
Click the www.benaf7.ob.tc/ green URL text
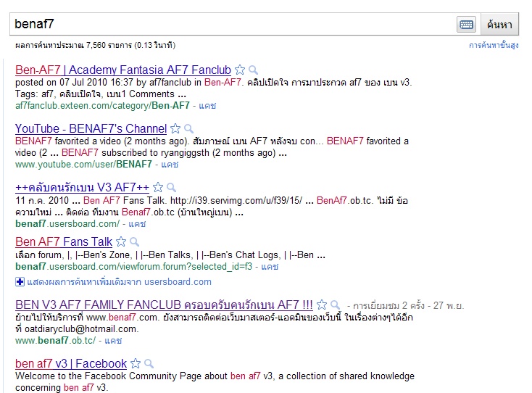tap(56, 340)
